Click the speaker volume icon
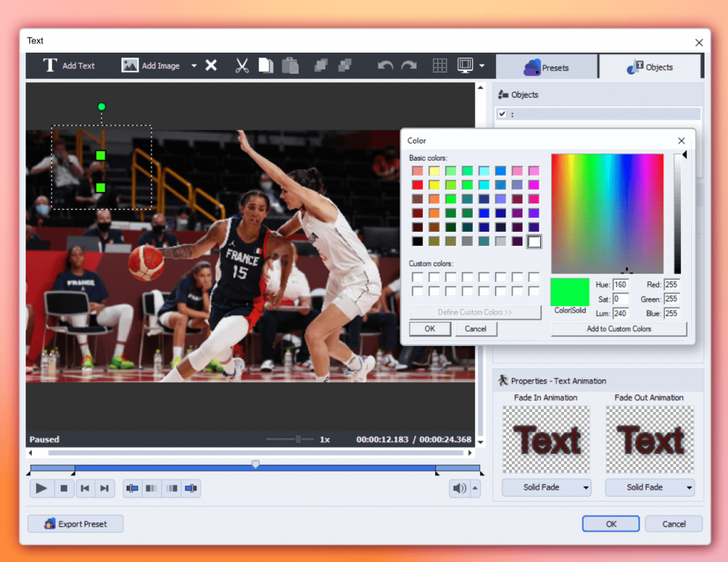 (460, 488)
